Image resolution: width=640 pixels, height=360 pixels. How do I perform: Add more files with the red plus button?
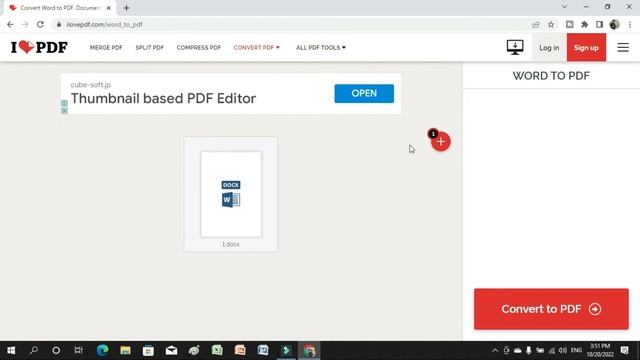tap(440, 142)
